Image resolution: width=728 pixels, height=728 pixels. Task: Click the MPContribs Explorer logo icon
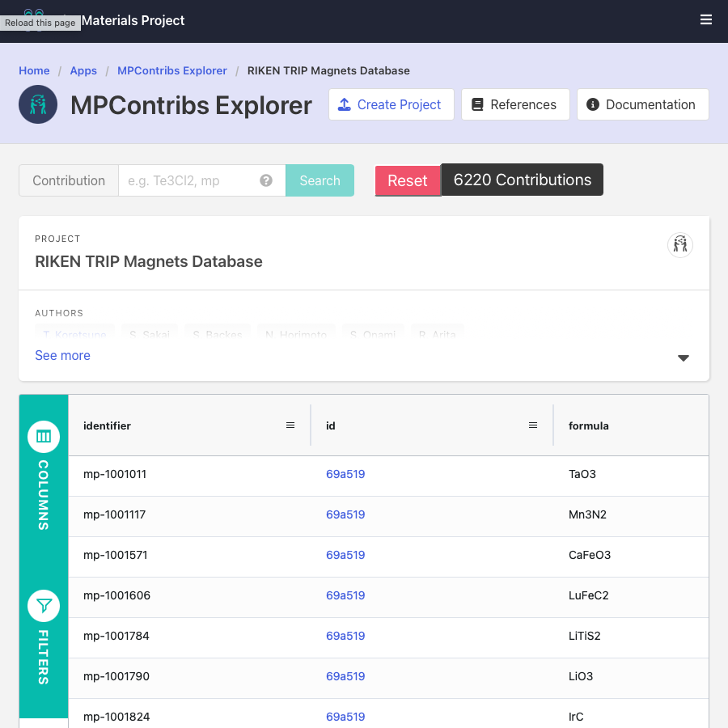[x=38, y=104]
